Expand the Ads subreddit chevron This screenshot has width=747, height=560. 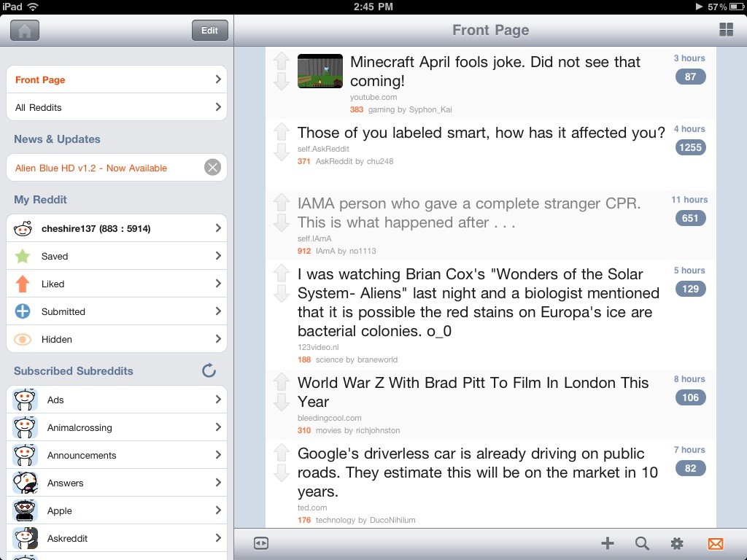tap(218, 399)
